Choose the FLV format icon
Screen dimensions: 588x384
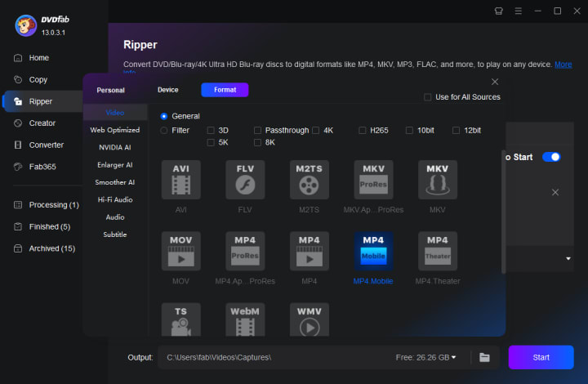coord(245,179)
